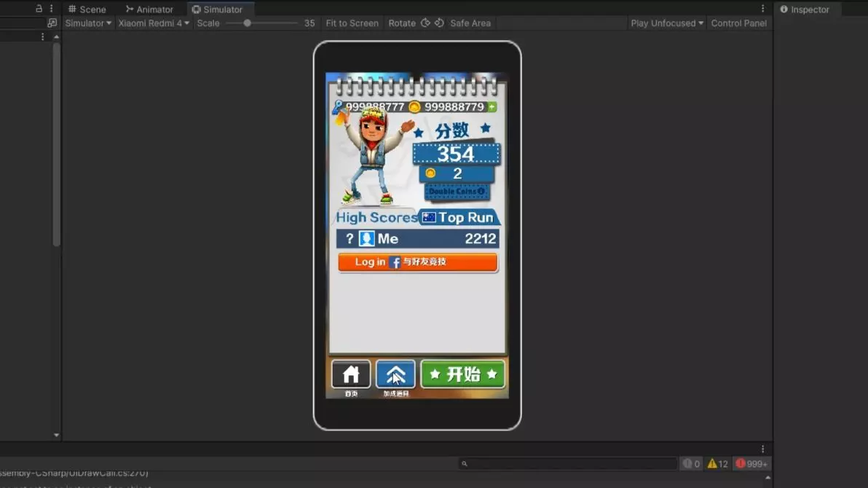Screen dimensions: 868x488
Task: Click the Me player avatar icon
Action: point(366,239)
